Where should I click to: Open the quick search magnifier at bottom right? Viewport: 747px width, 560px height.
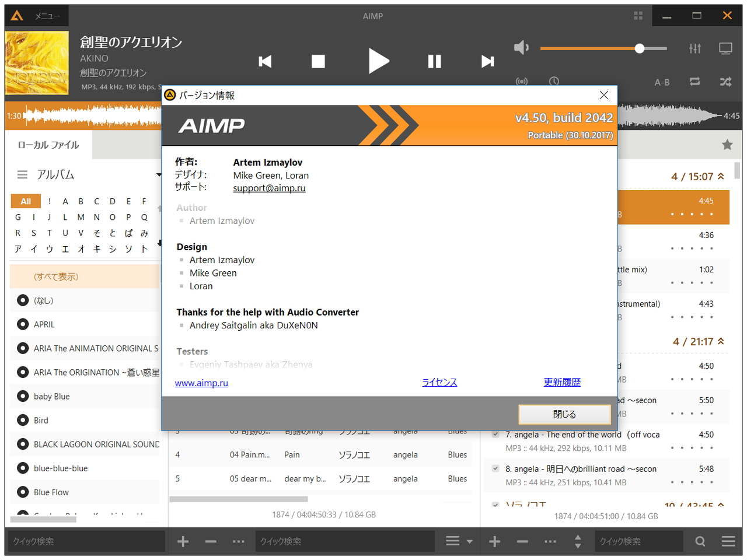click(700, 541)
